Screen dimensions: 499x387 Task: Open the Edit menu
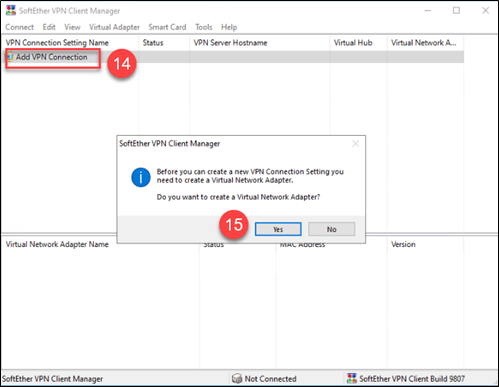(x=49, y=27)
